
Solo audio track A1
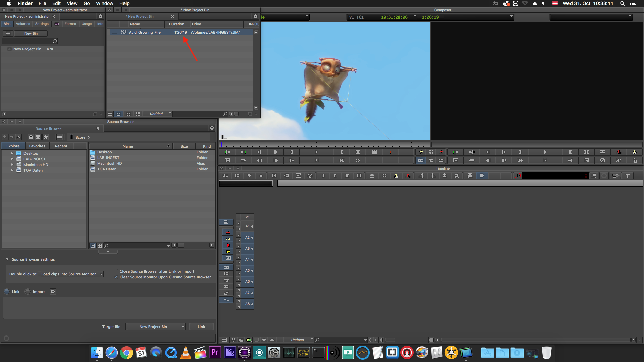239,224
